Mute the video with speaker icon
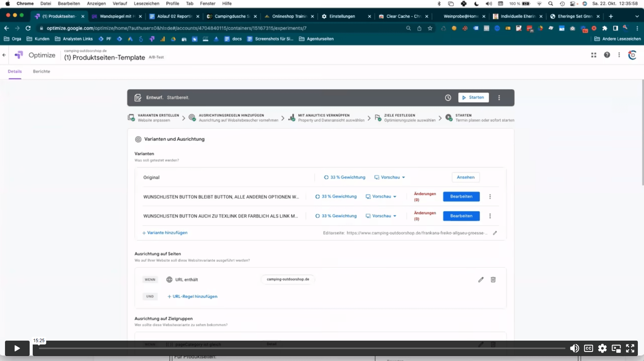Viewport: 644px width, 361px height. (x=574, y=348)
